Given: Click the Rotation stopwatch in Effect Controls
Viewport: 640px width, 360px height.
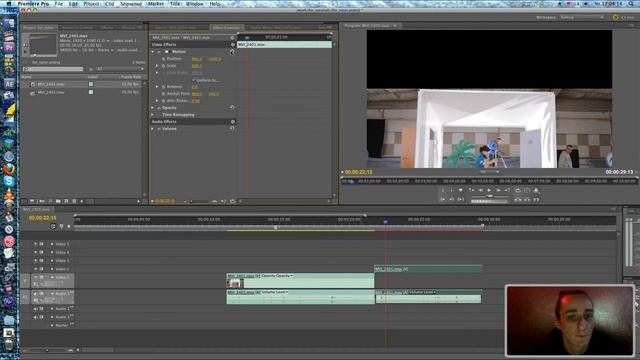Looking at the screenshot, I should click(164, 87).
